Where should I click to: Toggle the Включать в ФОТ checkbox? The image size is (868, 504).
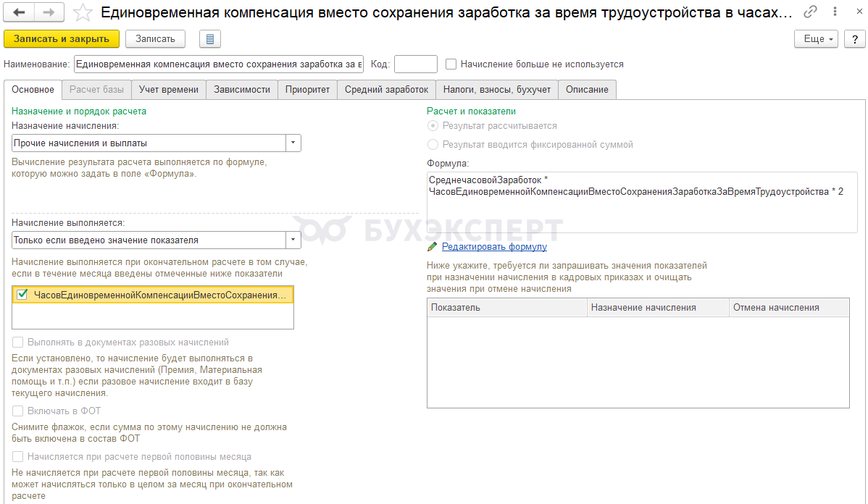click(x=17, y=411)
